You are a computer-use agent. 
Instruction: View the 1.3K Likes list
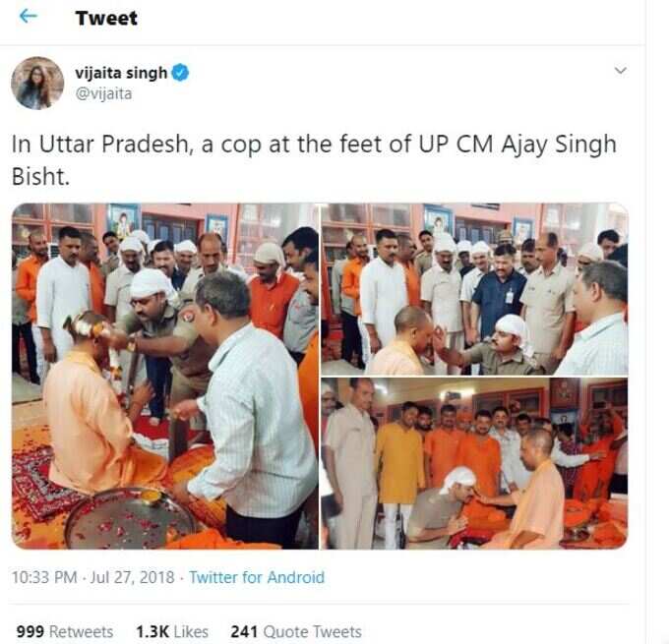click(x=172, y=631)
